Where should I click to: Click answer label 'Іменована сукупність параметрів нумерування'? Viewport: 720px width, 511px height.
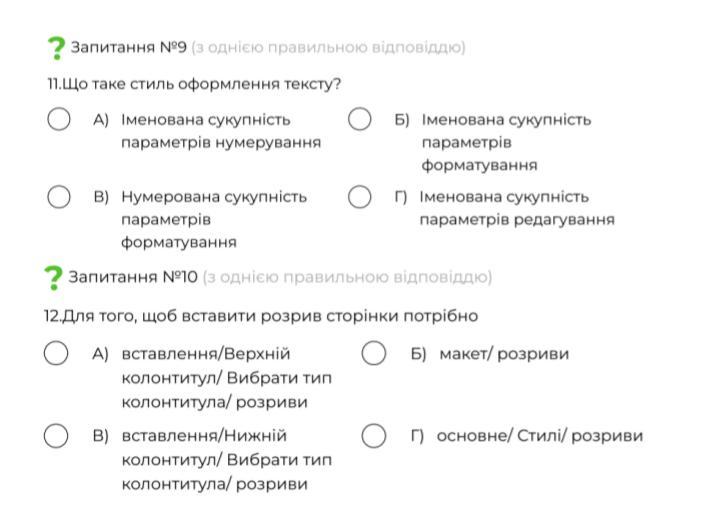(221, 131)
